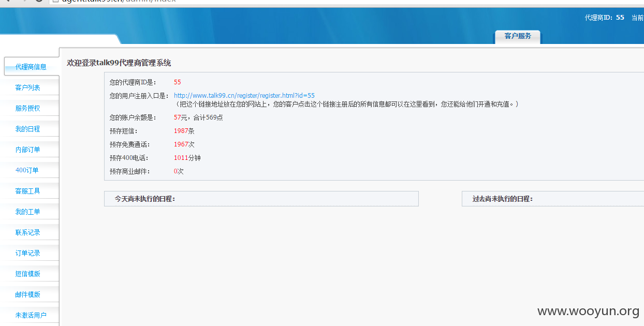Select 未激活用户 in the sidebar

click(31, 315)
